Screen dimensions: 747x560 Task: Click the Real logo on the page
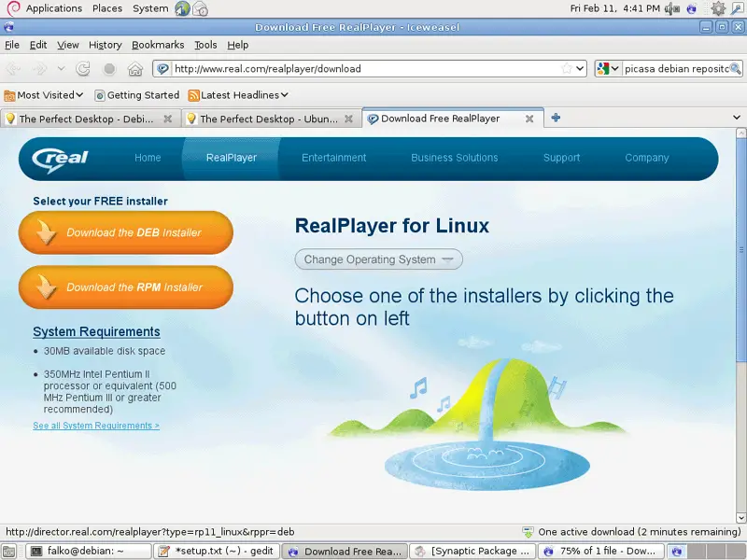click(60, 159)
